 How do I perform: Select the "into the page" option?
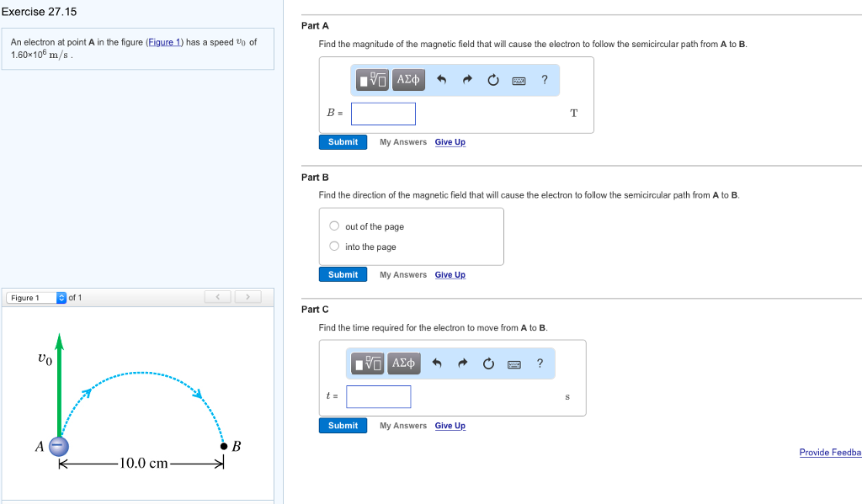[334, 247]
